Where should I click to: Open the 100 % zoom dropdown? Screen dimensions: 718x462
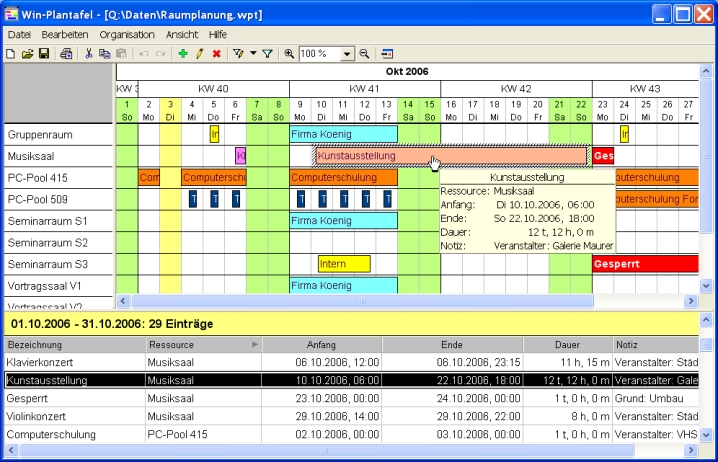tap(348, 53)
